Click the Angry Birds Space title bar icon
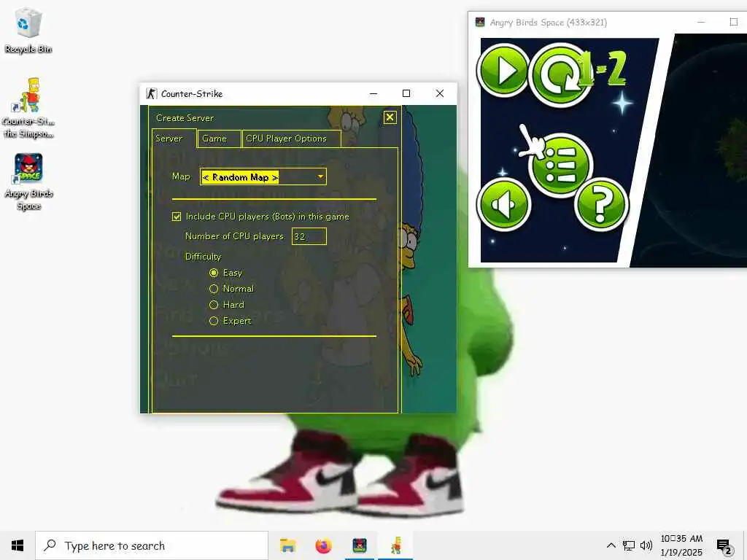The height and width of the screenshot is (560, 747). click(480, 22)
